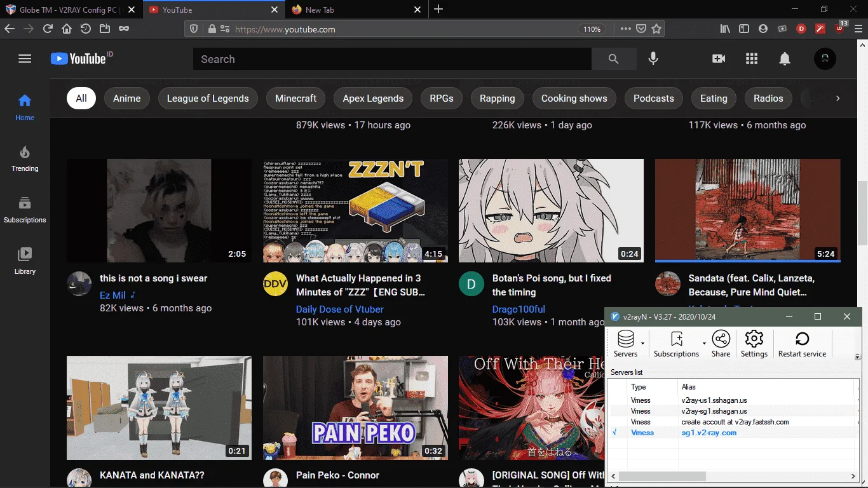Start voice search with the microphone
The height and width of the screenshot is (488, 868).
[x=653, y=59]
